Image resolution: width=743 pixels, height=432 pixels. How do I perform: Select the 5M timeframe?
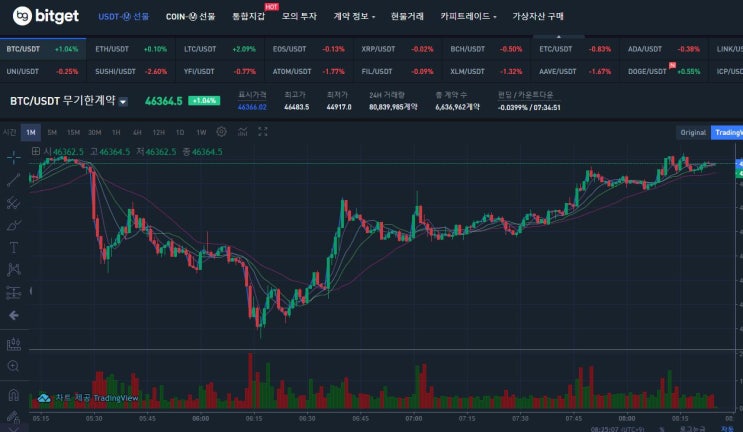[52, 132]
